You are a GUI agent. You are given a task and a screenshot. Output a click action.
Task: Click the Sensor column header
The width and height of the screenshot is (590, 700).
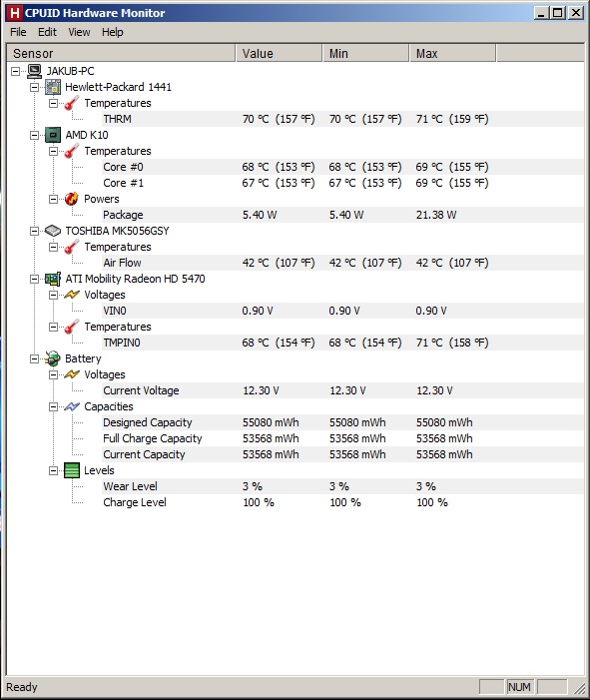122,54
